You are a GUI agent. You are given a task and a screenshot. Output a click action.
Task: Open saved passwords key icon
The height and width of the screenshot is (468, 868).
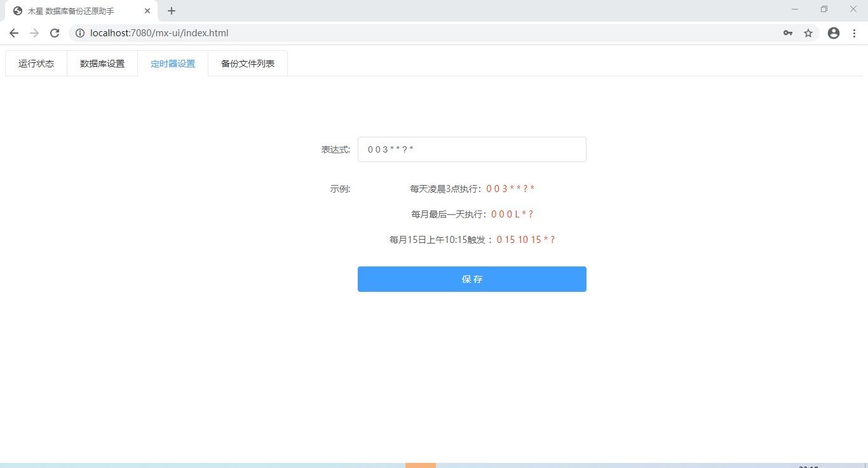coord(788,33)
